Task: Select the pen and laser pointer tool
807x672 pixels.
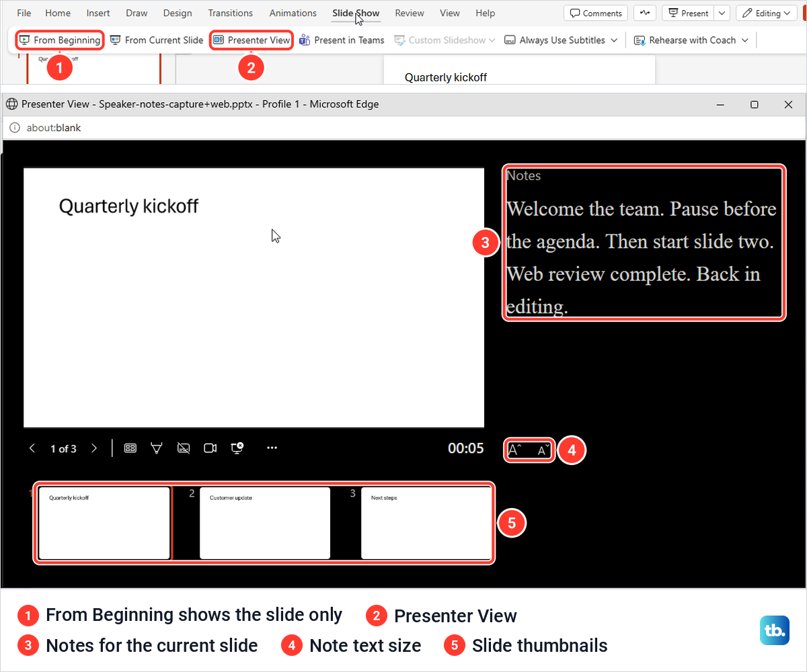Action: pos(157,448)
